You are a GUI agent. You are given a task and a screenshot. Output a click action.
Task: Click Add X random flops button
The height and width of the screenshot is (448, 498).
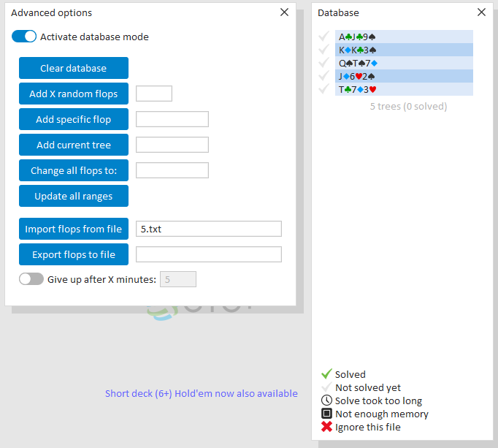[x=74, y=94]
